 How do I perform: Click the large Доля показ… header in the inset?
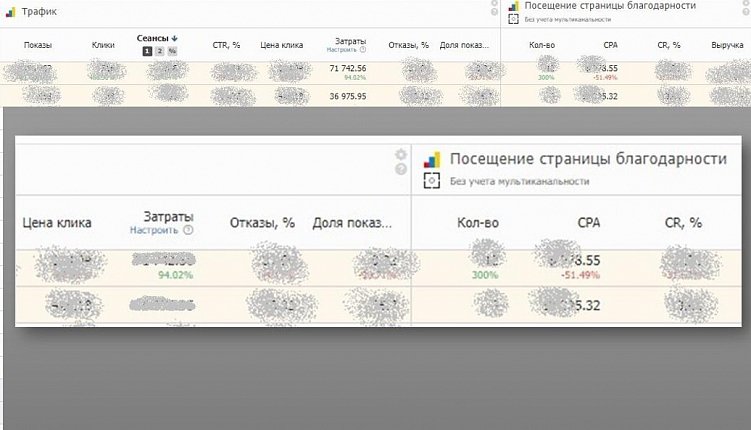[352, 223]
